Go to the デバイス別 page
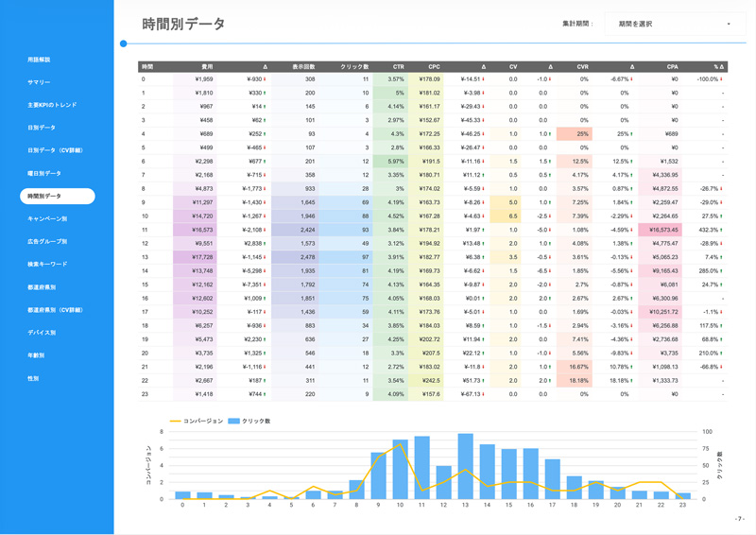This screenshot has width=756, height=535. click(42, 333)
